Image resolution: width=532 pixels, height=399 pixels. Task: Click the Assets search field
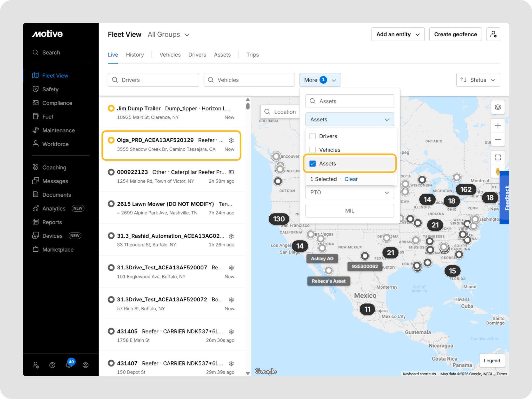pyautogui.click(x=349, y=101)
